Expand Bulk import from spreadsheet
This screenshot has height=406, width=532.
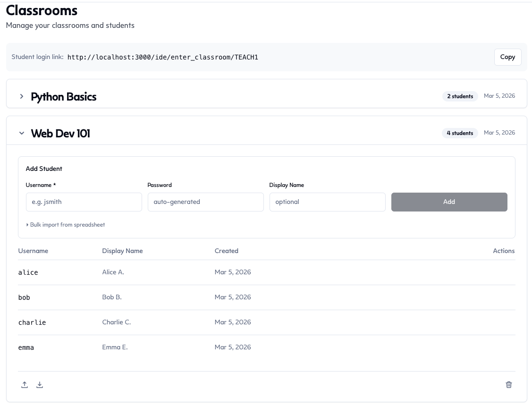pyautogui.click(x=66, y=225)
